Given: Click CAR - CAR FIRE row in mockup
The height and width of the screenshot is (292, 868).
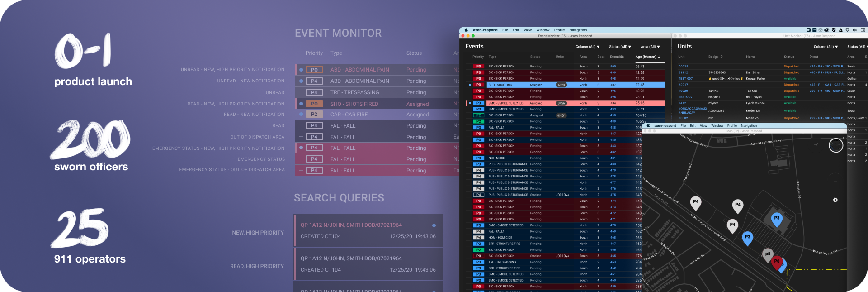Looking at the screenshot, I should [377, 115].
